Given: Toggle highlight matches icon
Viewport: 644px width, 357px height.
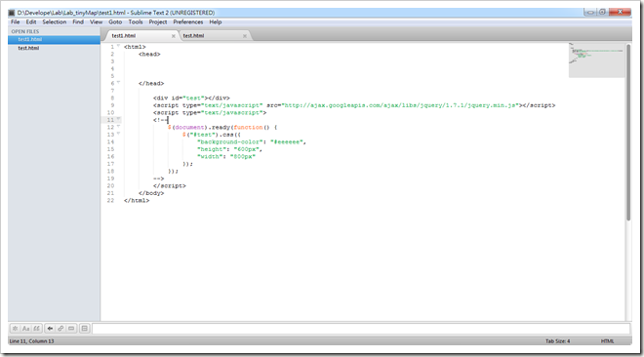Looking at the screenshot, I should (x=84, y=329).
